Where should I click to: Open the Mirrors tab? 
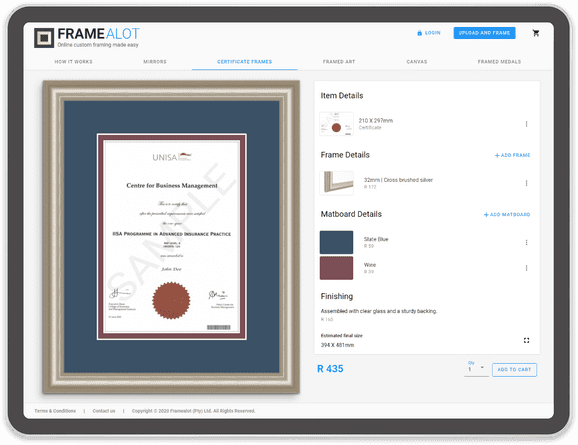pyautogui.click(x=155, y=62)
